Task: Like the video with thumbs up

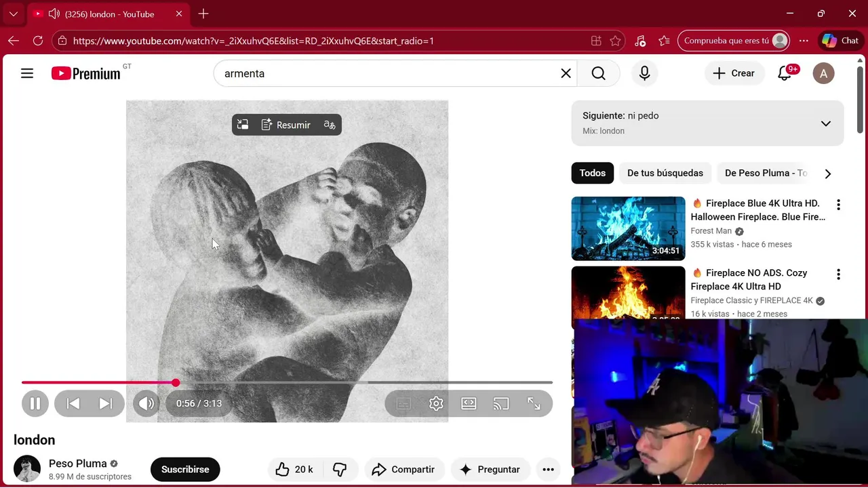Action: click(294, 469)
